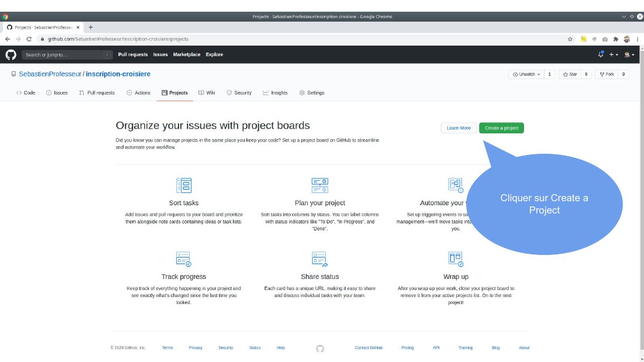This screenshot has width=644, height=362.
Task: Open the Help footer link
Action: (280, 347)
